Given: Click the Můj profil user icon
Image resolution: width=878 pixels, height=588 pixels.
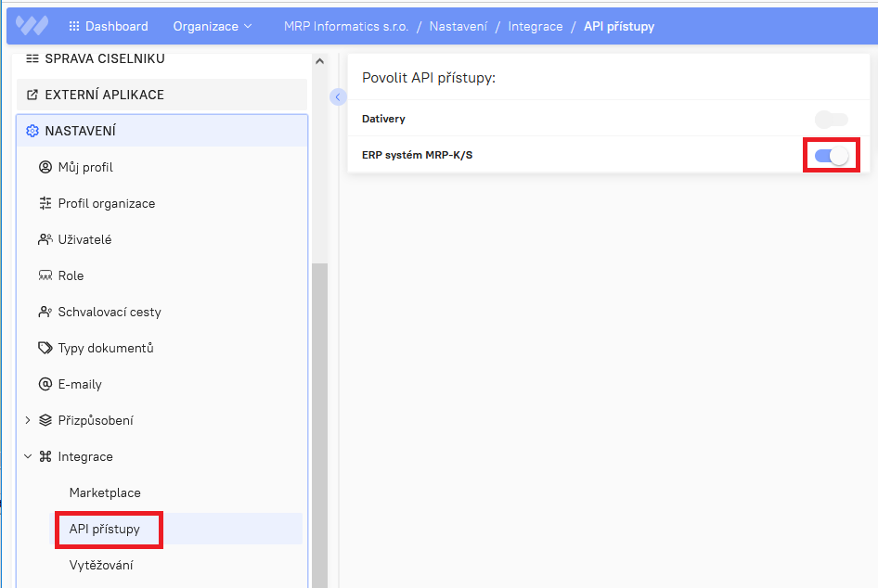Looking at the screenshot, I should pyautogui.click(x=45, y=167).
